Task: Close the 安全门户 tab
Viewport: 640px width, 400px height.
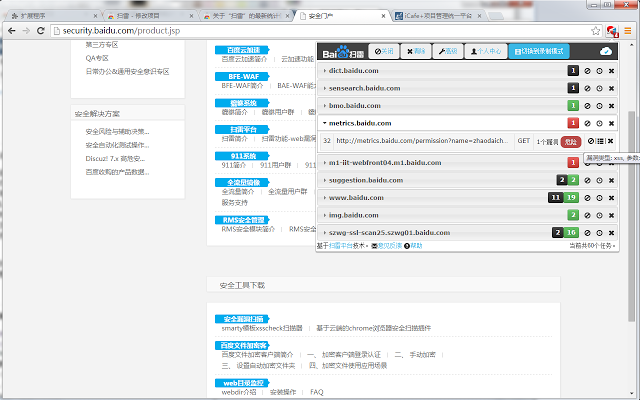Action: pyautogui.click(x=383, y=16)
